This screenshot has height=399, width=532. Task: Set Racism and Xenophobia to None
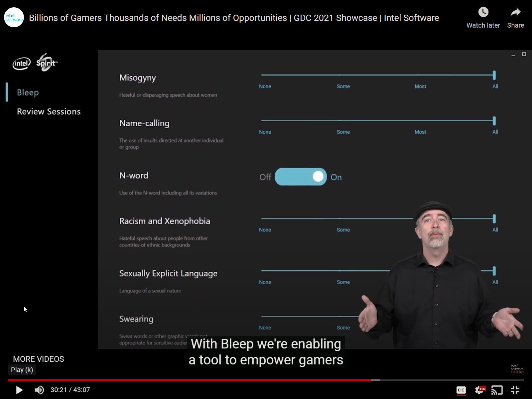pyautogui.click(x=265, y=230)
